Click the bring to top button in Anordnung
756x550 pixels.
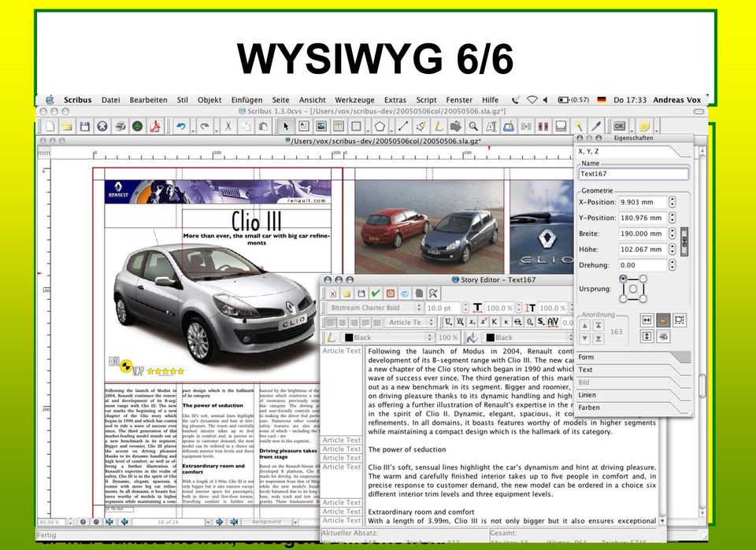pos(598,326)
